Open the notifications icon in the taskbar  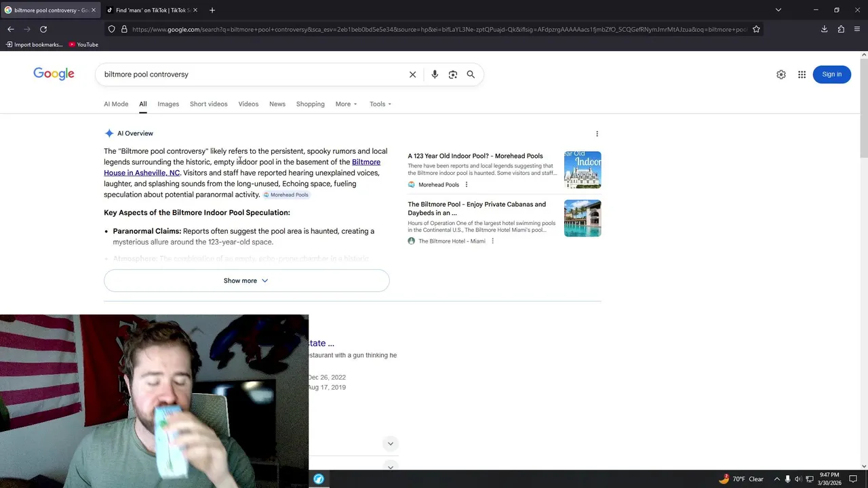(853, 479)
